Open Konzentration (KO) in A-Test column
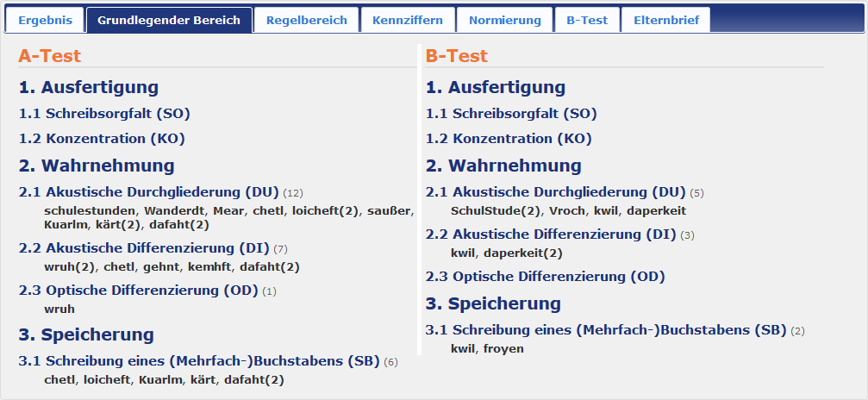Image resolution: width=868 pixels, height=400 pixels. click(102, 138)
